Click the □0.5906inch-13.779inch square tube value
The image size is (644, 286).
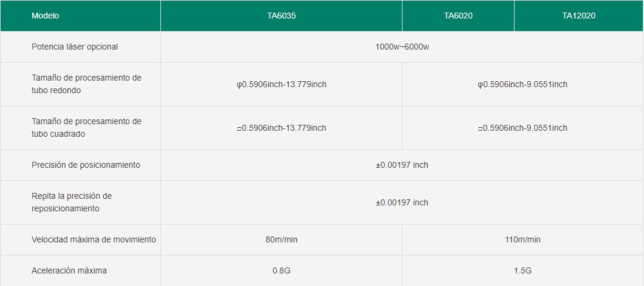281,128
